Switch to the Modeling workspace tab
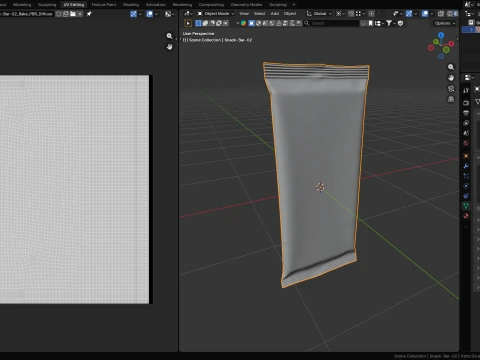The width and height of the screenshot is (480, 360). pyautogui.click(x=22, y=5)
